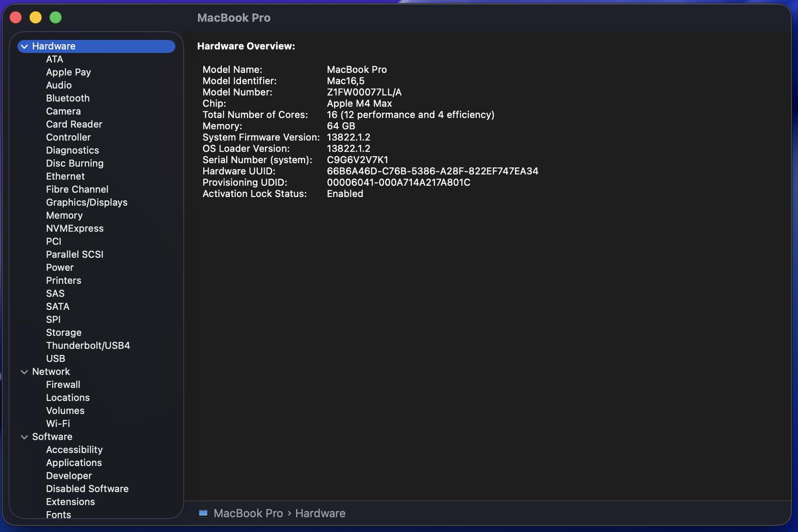798x532 pixels.
Task: Select Wi-Fi under Network
Action: [x=58, y=424]
